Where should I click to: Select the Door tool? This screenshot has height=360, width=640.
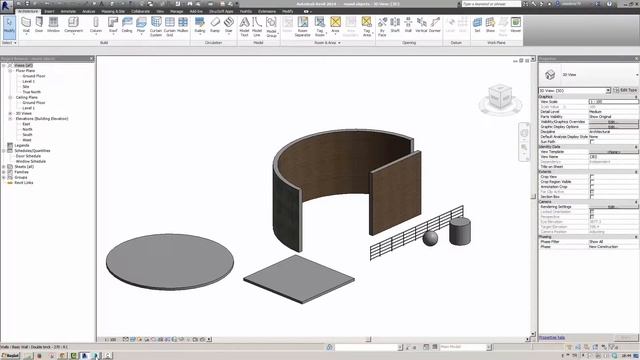pos(39,25)
